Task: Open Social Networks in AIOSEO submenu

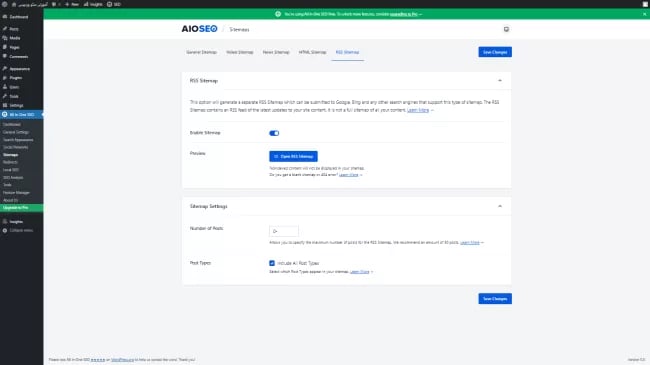Action: click(15, 147)
